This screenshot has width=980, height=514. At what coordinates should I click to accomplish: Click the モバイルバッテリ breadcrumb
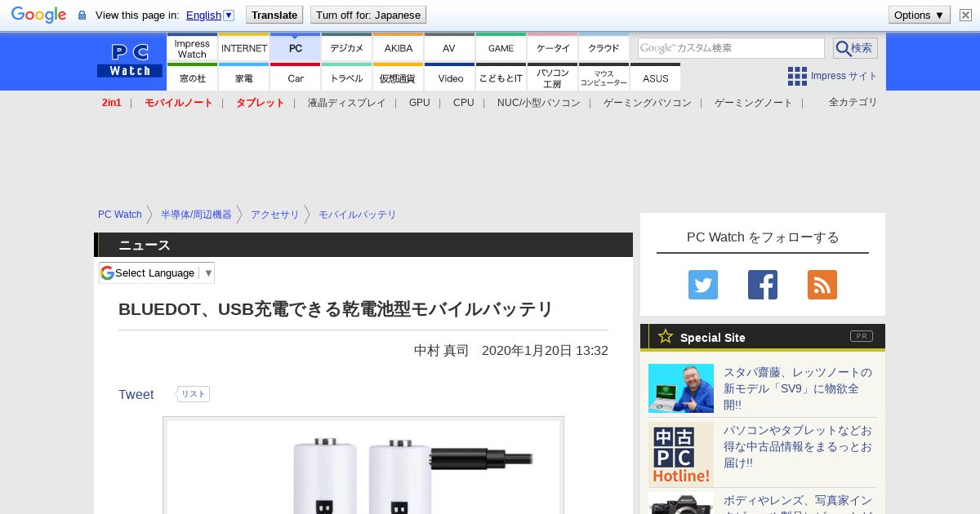coord(358,215)
